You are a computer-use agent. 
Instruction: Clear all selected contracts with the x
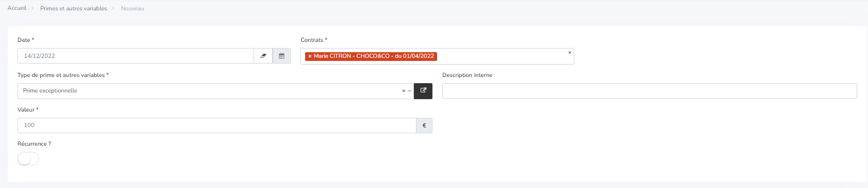(570, 53)
